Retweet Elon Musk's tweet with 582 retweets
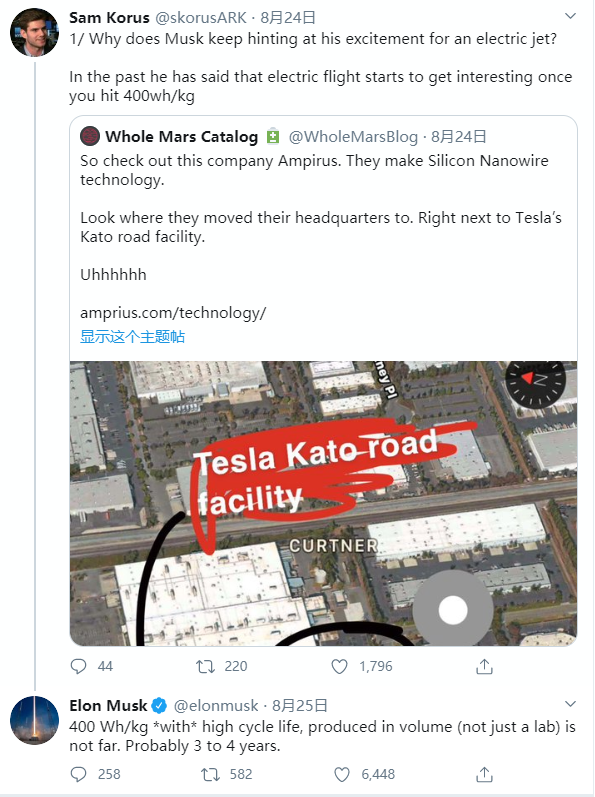595x797 pixels. pyautogui.click(x=210, y=774)
